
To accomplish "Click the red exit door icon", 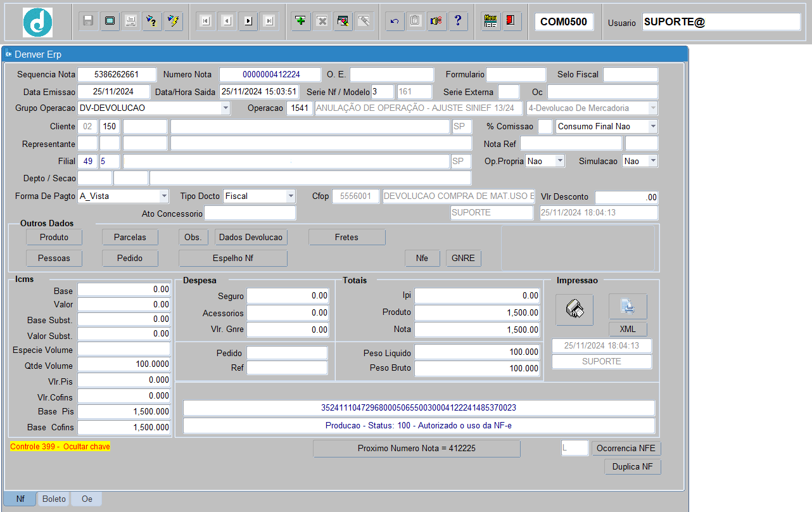I will pos(509,21).
